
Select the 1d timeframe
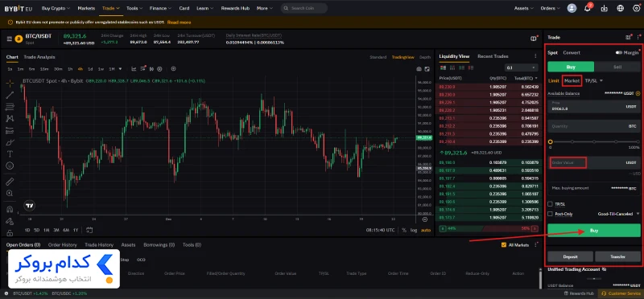pyautogui.click(x=90, y=69)
